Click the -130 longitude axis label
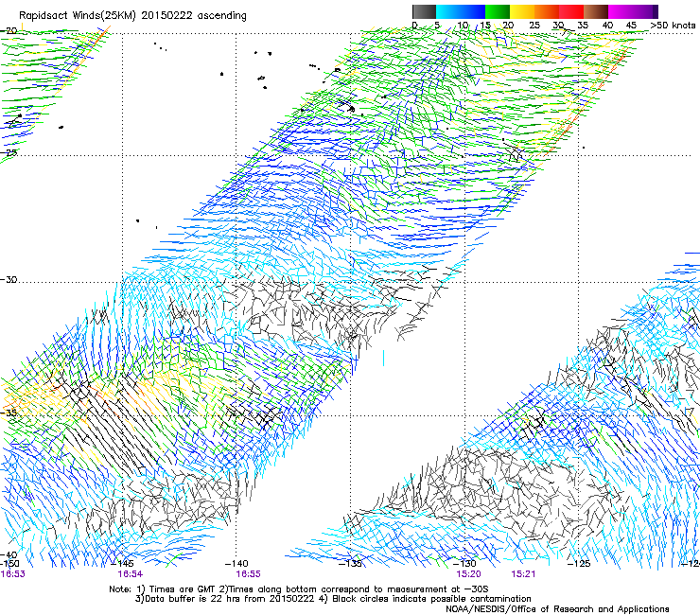 click(x=464, y=564)
